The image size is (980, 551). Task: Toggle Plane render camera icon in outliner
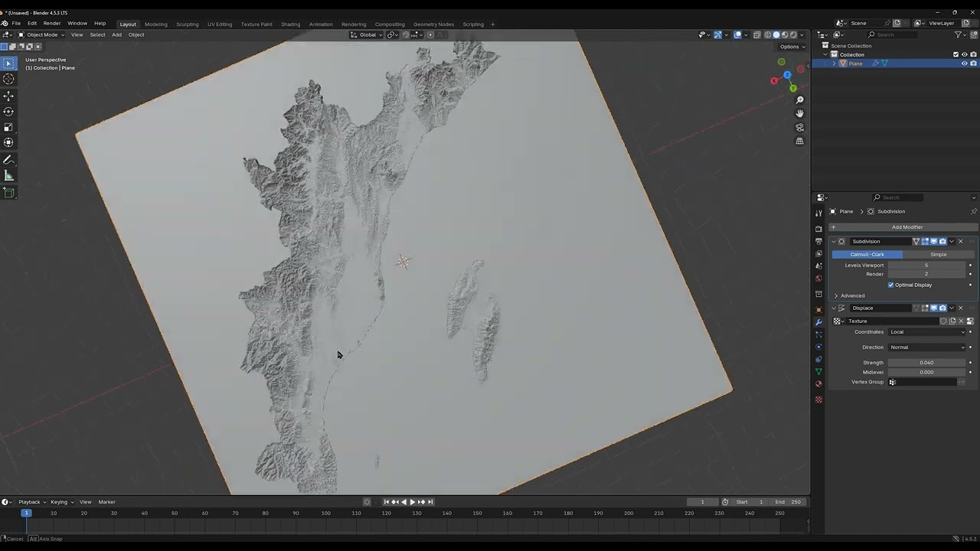click(973, 64)
